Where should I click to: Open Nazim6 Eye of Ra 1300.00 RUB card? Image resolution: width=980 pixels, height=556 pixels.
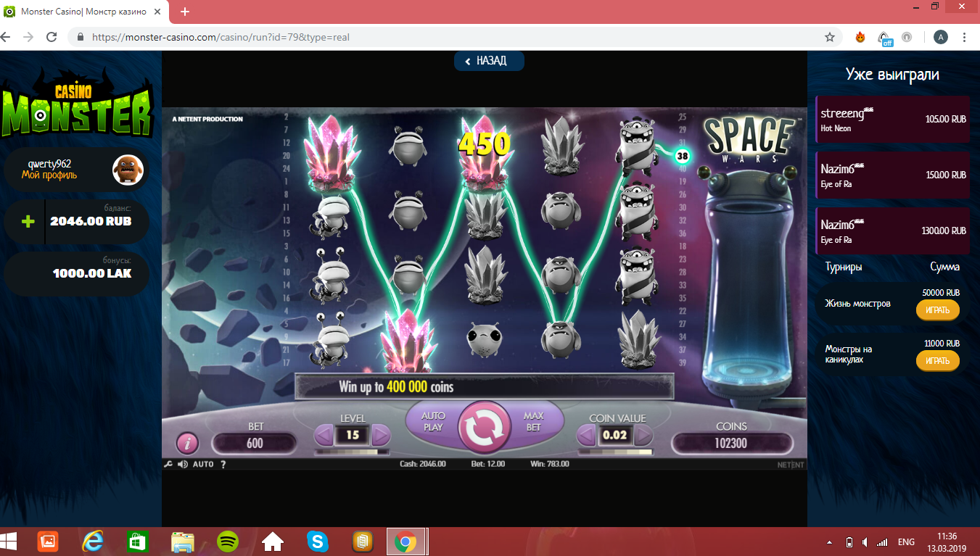893,231
